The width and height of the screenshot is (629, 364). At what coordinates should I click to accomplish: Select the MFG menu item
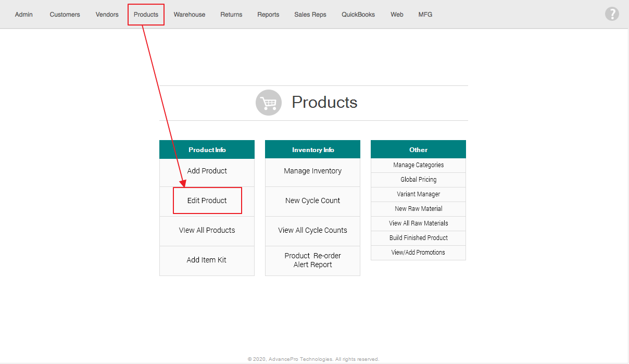(425, 15)
